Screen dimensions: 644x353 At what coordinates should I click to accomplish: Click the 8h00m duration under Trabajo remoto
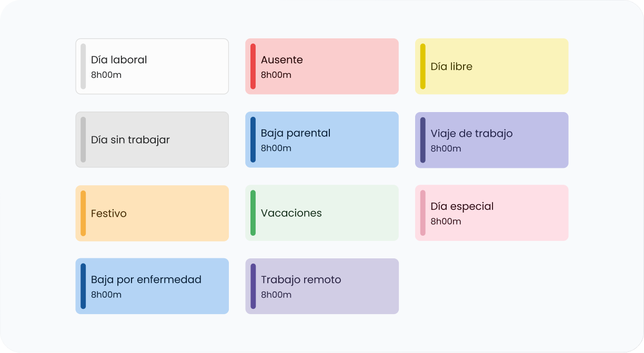[276, 295]
